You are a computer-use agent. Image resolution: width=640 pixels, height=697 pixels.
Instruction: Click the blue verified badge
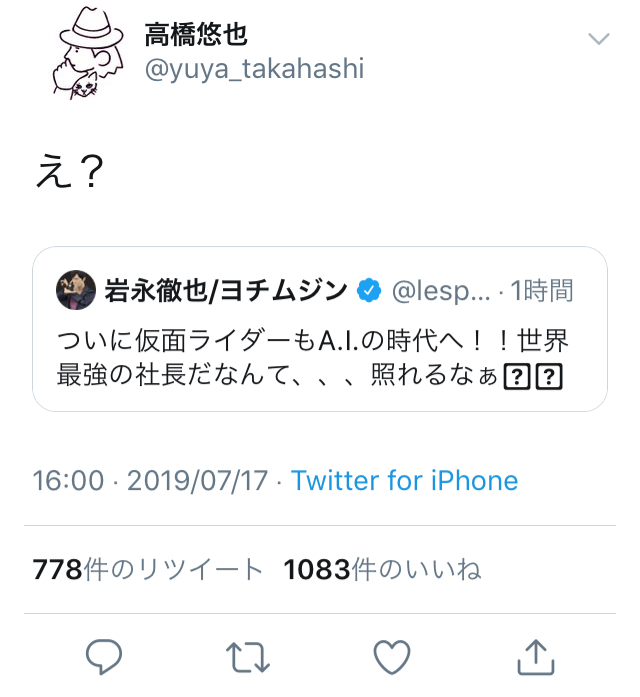coord(369,291)
